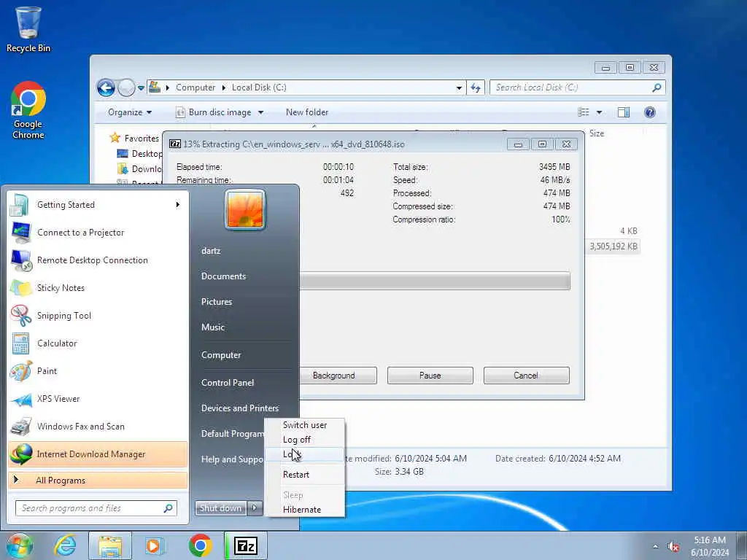Viewport: 747px width, 560px height.
Task: Click the Snipping Tool scissors icon
Action: 21,316
